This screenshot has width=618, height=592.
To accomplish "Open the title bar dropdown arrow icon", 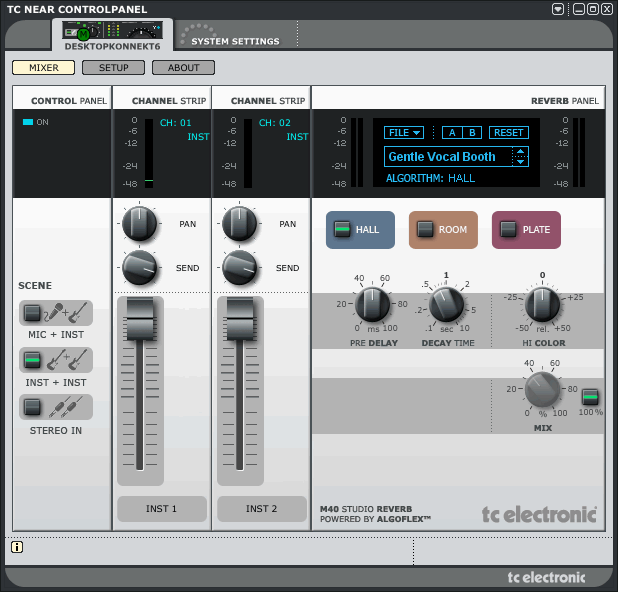I will point(558,9).
